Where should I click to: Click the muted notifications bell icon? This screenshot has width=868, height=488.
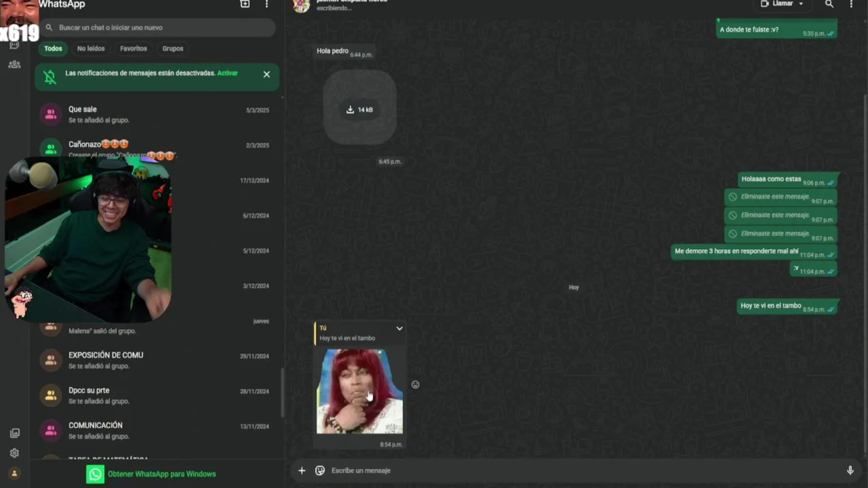click(x=50, y=77)
